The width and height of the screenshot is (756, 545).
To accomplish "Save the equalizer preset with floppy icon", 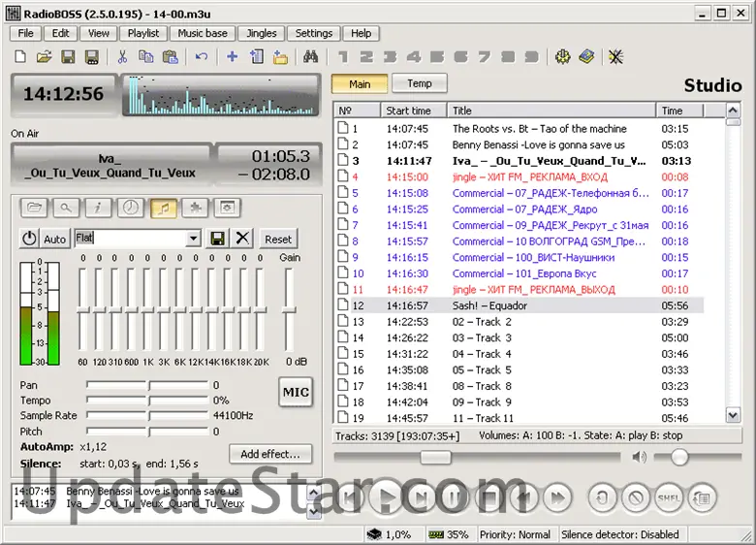I will (218, 239).
